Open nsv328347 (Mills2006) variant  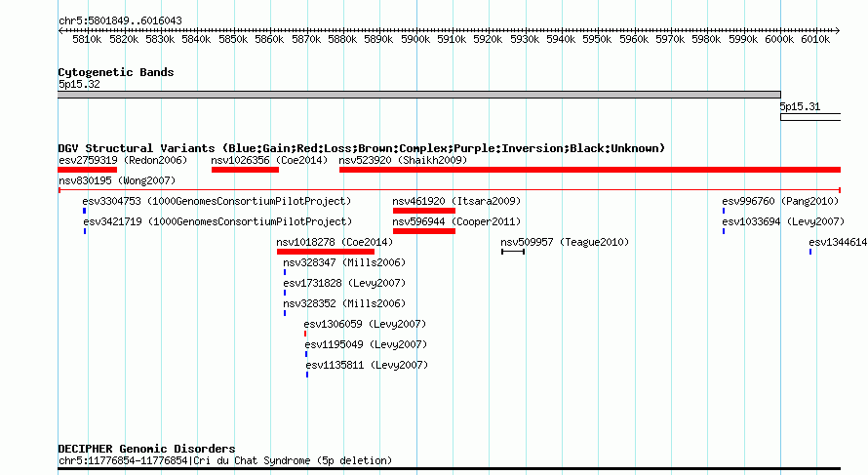point(344,263)
